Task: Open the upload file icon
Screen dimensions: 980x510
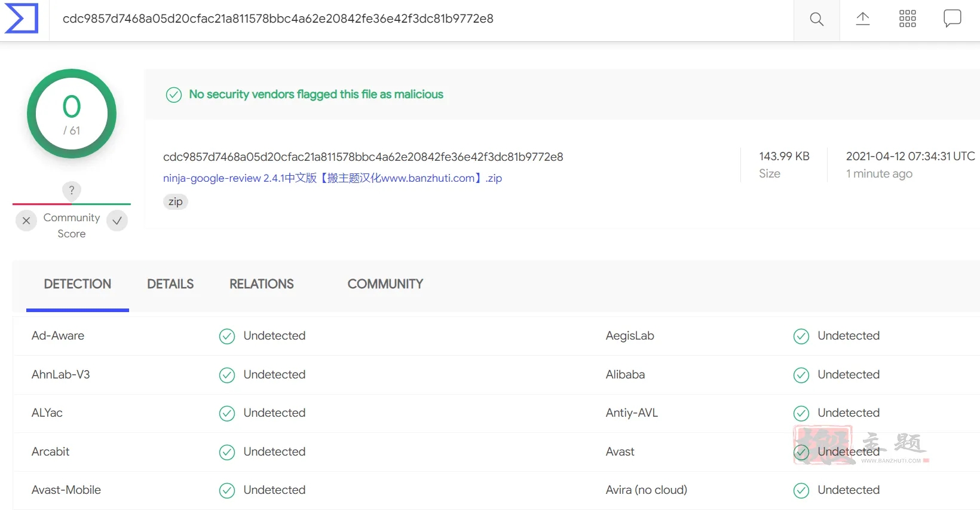Action: 862,19
